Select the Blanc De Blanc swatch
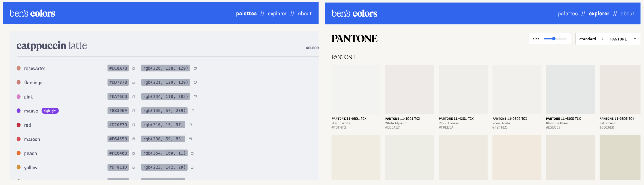This screenshot has width=644, height=185. [x=570, y=89]
